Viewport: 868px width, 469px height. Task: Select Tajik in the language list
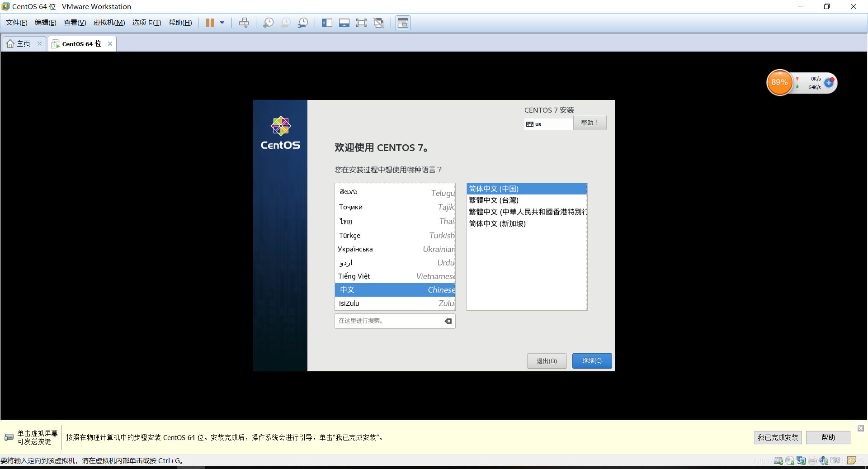(x=395, y=207)
